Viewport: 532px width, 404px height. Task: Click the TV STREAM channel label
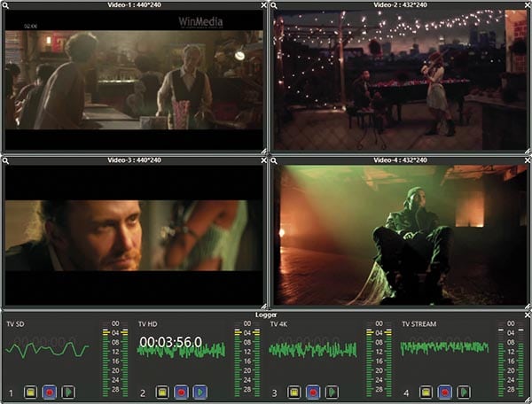click(419, 324)
